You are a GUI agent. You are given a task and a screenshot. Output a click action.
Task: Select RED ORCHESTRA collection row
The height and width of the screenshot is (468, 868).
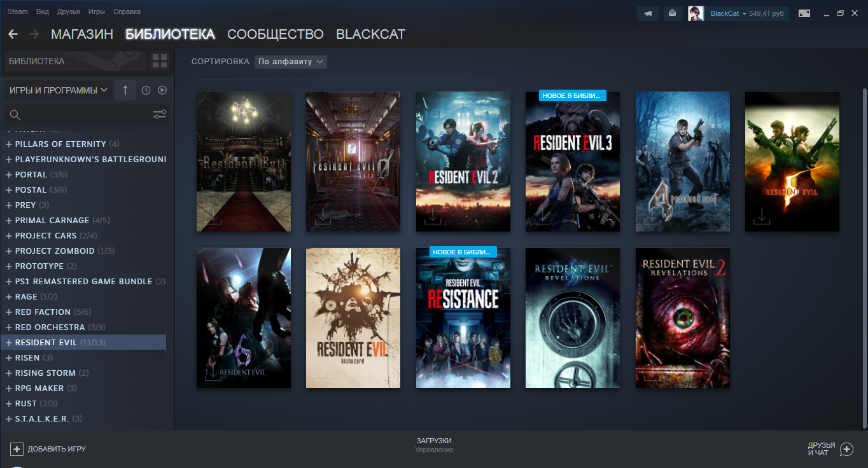pyautogui.click(x=83, y=327)
